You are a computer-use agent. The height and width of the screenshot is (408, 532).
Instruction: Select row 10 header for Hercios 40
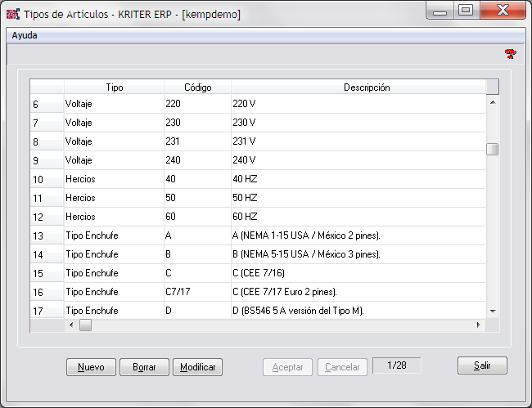(x=47, y=179)
